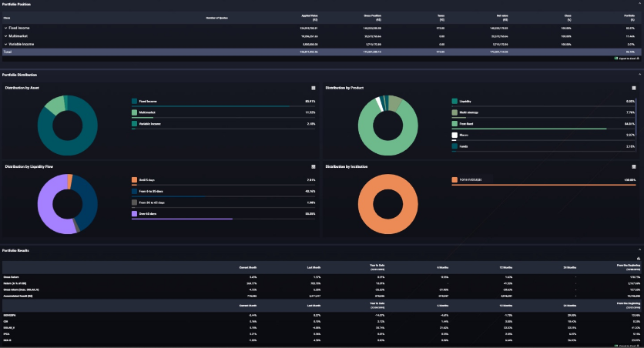
Task: Click the Multi-strategy legend color swatch
Action: 454,112
